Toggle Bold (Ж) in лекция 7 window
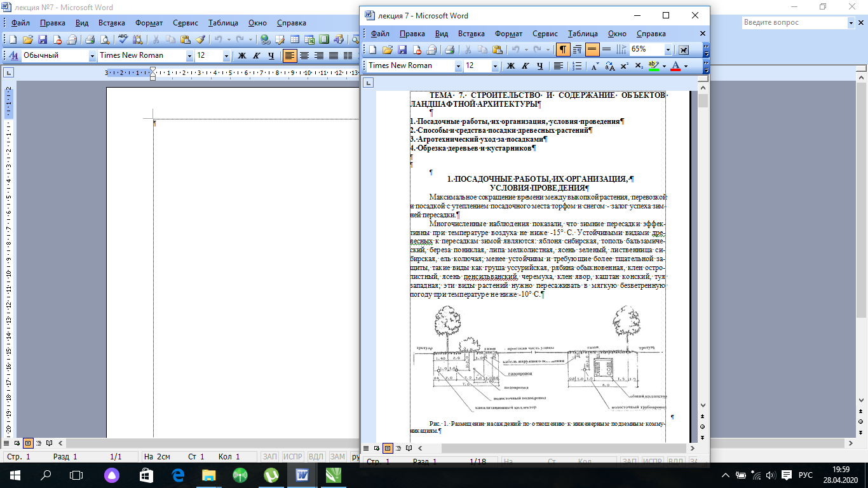Image resolution: width=868 pixels, height=488 pixels. tap(510, 65)
